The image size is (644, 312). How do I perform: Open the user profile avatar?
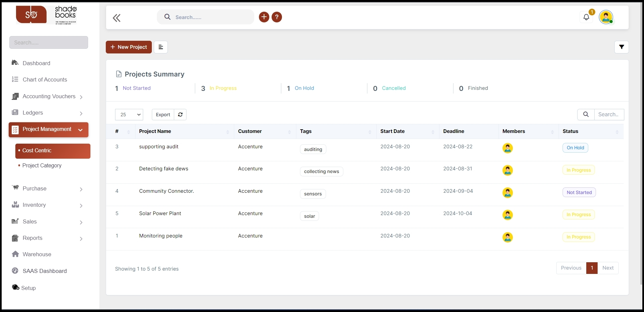coord(606,17)
